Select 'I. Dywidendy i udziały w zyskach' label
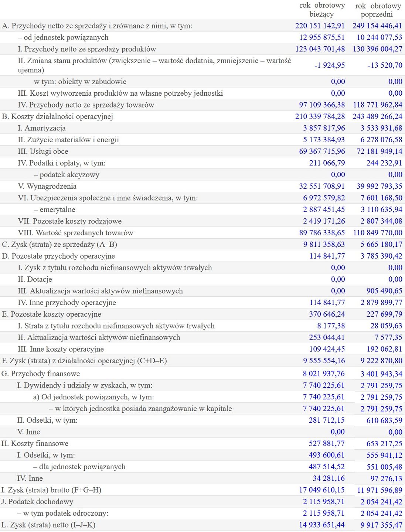This screenshot has height=532, width=405. point(85,386)
